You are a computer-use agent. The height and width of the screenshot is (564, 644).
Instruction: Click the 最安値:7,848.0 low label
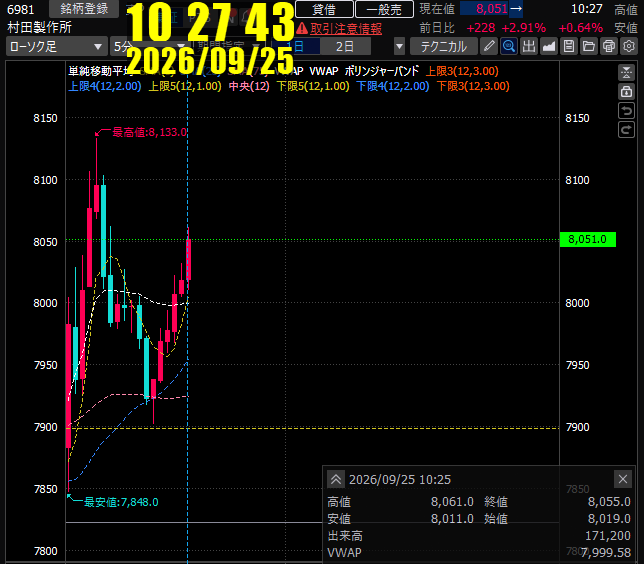(x=121, y=502)
